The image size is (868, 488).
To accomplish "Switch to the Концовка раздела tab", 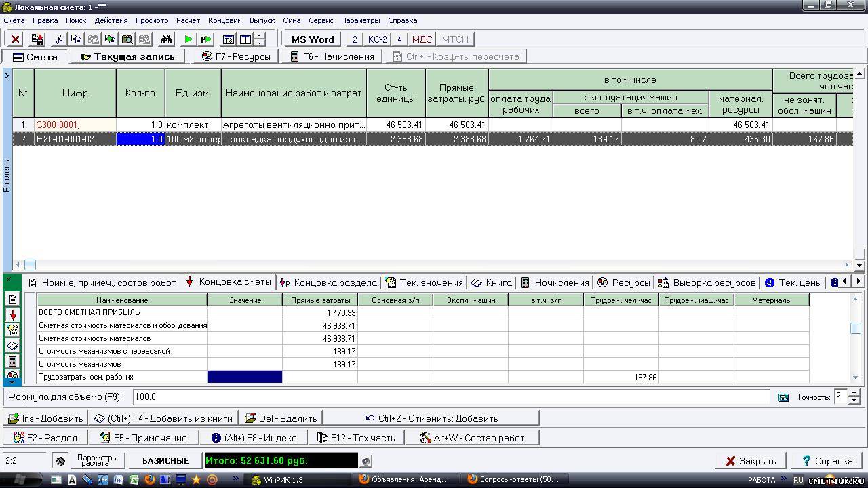I will point(329,283).
